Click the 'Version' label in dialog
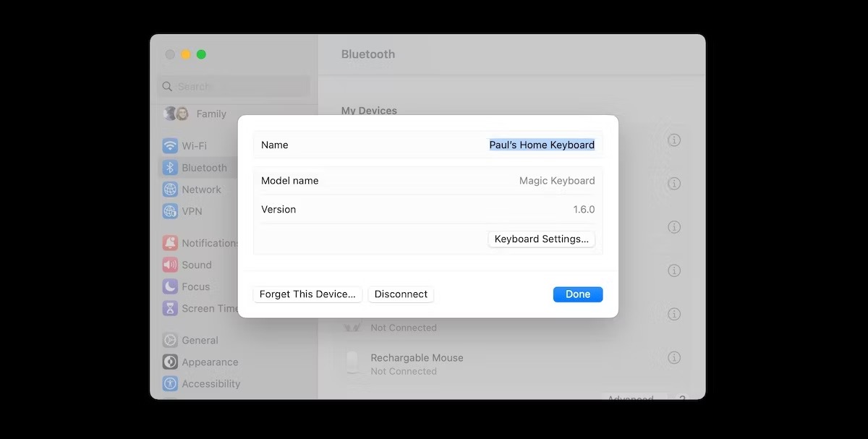Image resolution: width=868 pixels, height=439 pixels. click(278, 209)
